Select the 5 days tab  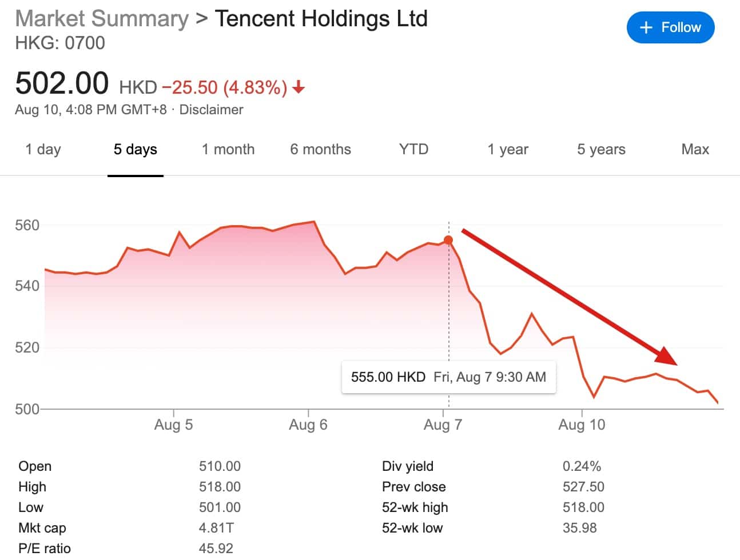tap(136, 150)
